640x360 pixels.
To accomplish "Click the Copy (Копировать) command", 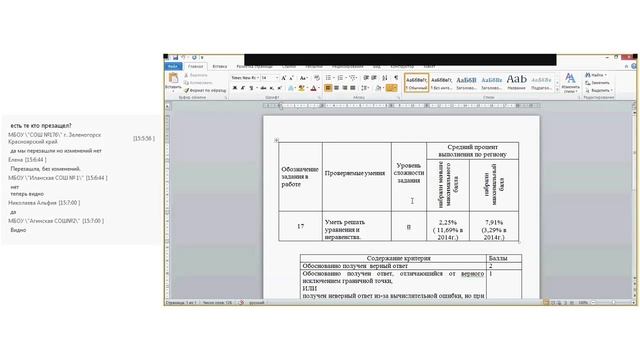I will tap(198, 83).
